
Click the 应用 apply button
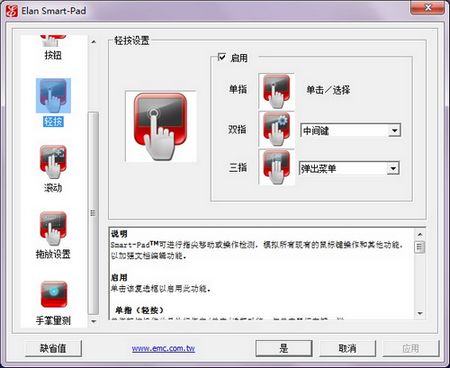coord(411,348)
